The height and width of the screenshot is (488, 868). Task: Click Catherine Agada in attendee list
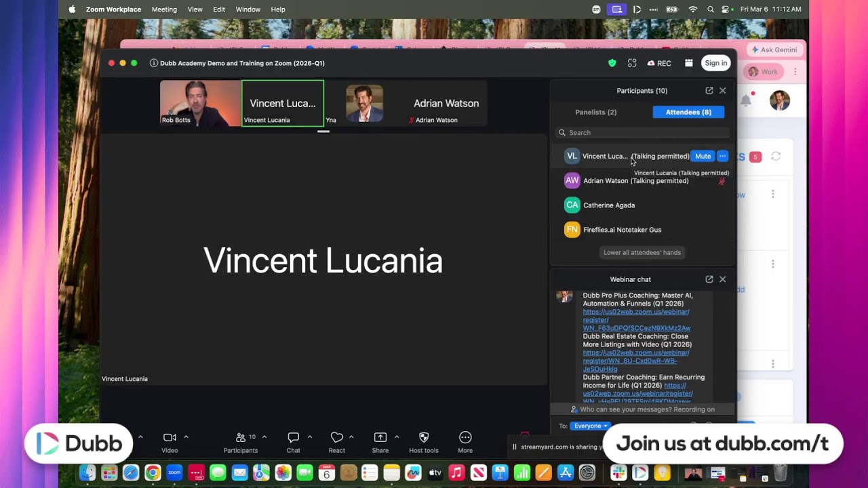tap(643, 205)
